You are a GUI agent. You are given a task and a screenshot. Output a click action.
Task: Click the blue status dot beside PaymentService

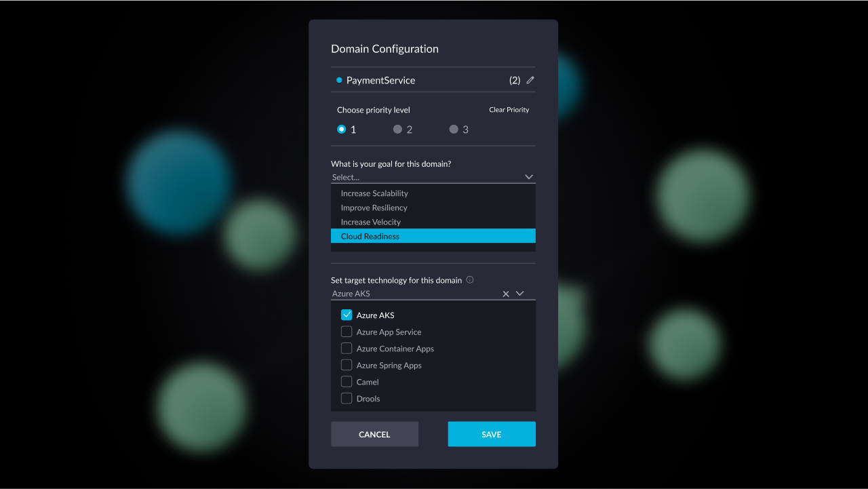[x=338, y=79]
